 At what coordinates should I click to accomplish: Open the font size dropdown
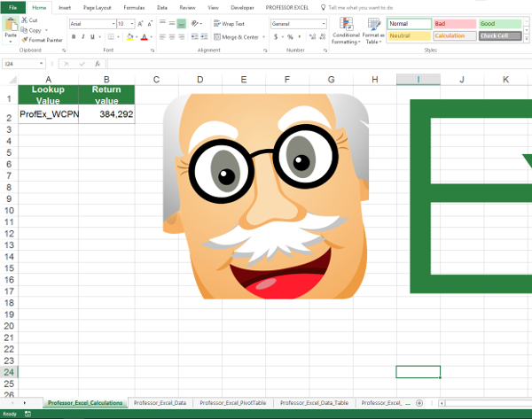pyautogui.click(x=132, y=24)
